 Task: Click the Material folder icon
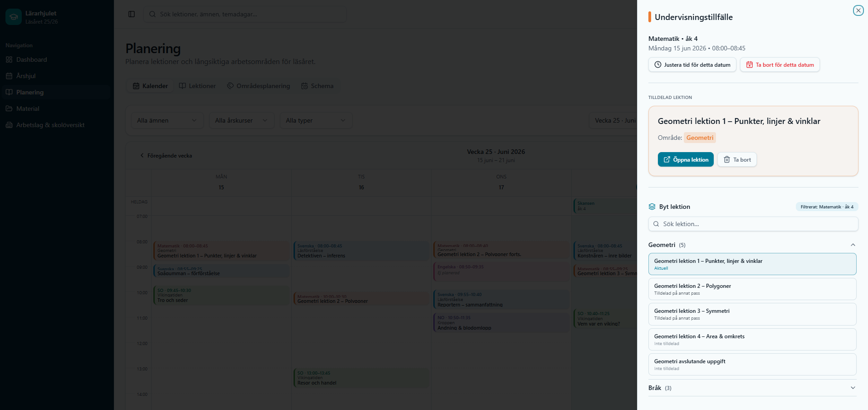coord(9,109)
